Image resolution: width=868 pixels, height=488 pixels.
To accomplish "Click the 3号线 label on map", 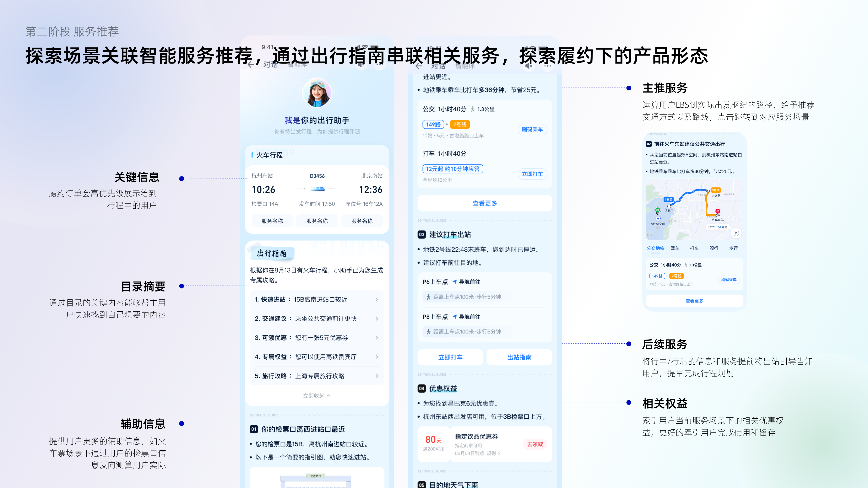I will pyautogui.click(x=716, y=190).
